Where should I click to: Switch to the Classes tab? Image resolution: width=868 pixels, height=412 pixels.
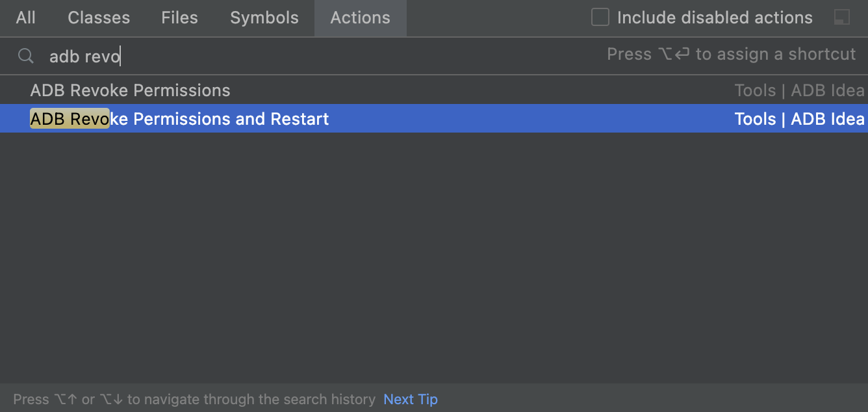tap(98, 18)
